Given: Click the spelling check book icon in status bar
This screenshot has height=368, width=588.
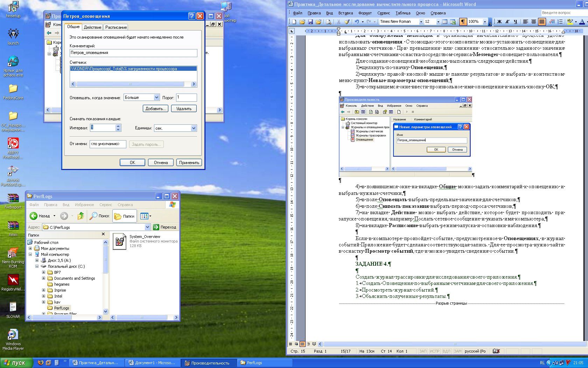Looking at the screenshot, I should pyautogui.click(x=496, y=351).
